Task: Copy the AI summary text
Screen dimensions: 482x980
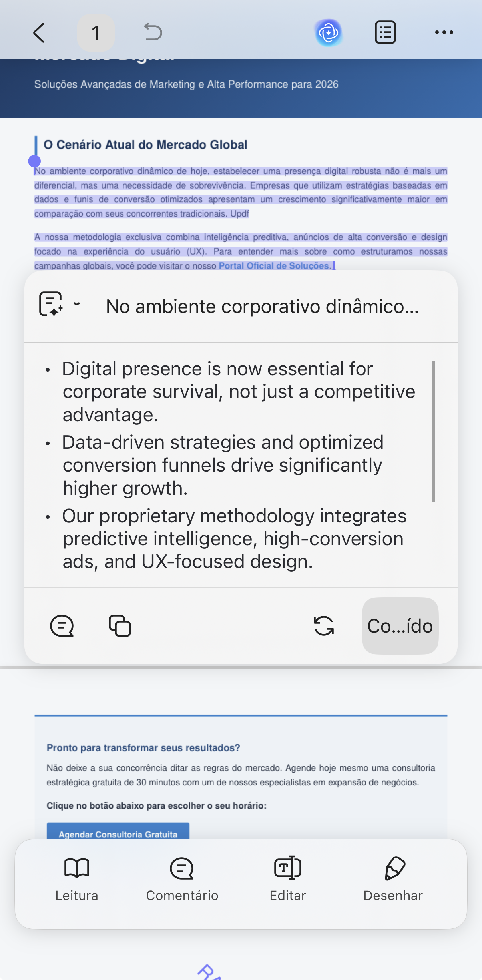Action: [x=120, y=626]
